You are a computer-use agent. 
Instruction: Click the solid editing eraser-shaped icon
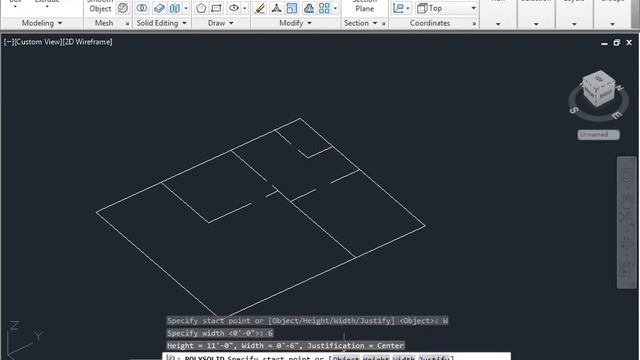click(159, 8)
